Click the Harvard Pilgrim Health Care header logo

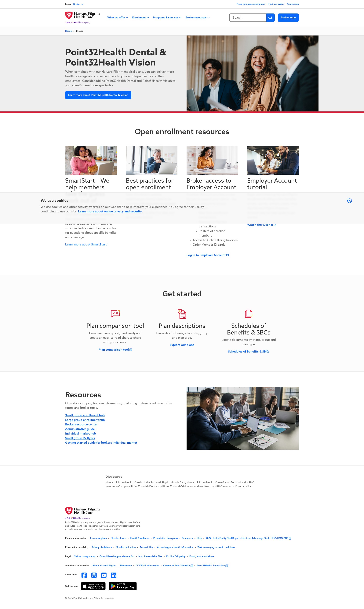(x=82, y=17)
